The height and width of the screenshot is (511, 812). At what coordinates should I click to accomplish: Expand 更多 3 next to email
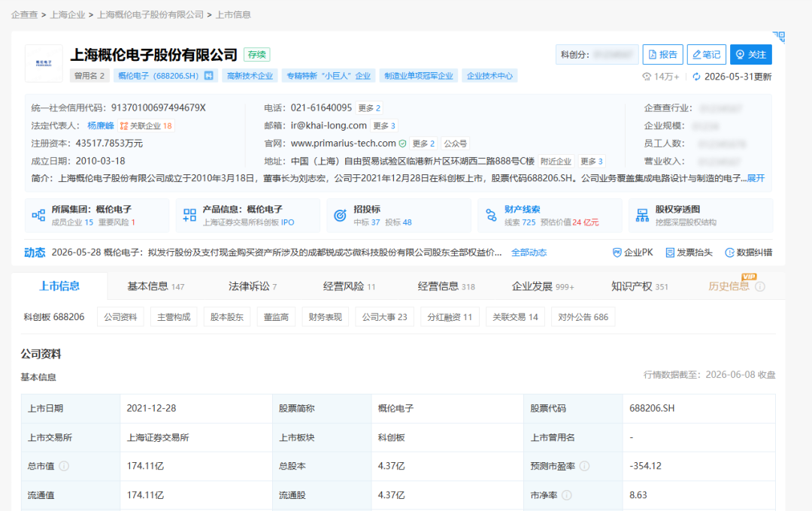click(x=384, y=125)
